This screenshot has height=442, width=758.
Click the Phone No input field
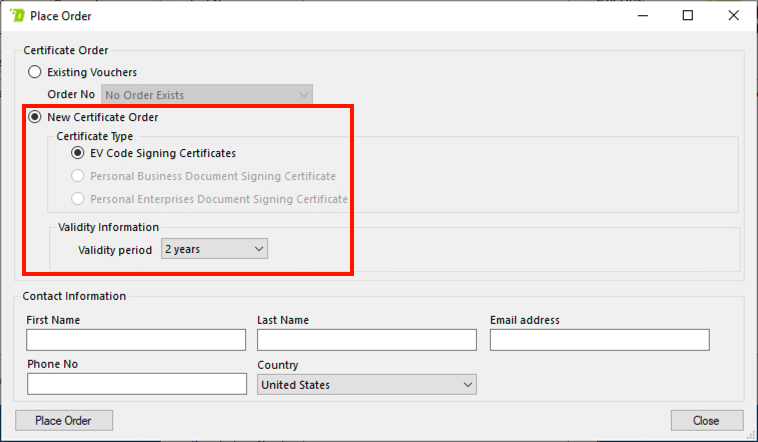(136, 384)
